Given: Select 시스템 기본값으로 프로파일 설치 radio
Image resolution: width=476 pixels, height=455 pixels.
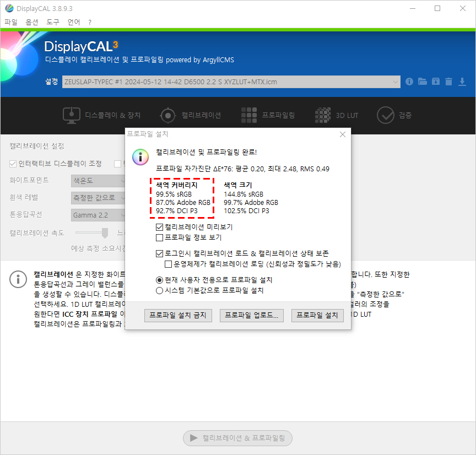Looking at the screenshot, I should click(159, 290).
